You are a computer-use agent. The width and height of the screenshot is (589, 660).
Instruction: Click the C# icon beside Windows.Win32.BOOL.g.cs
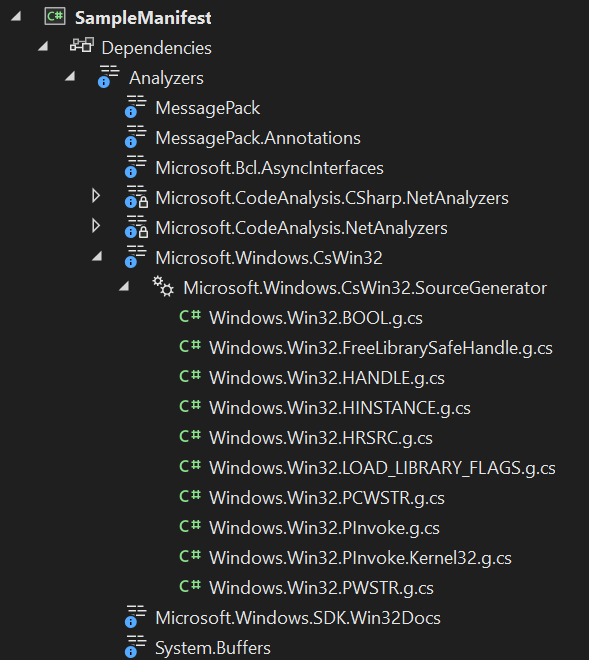tap(190, 316)
